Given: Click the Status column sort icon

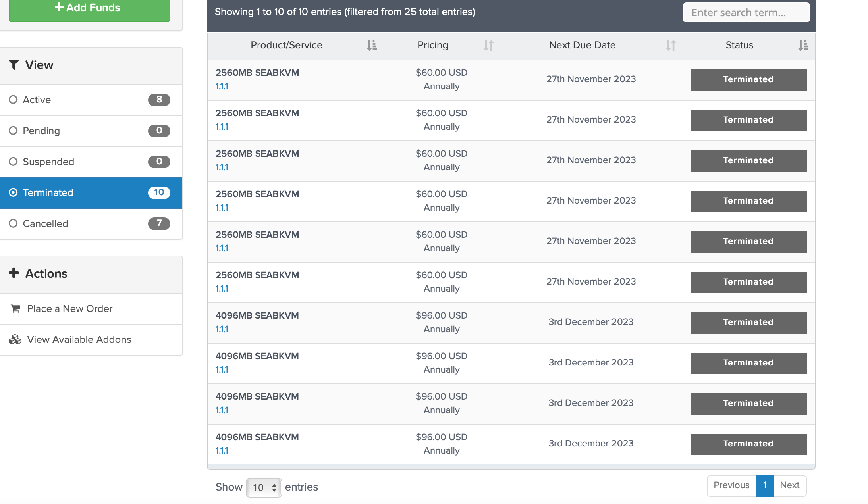Looking at the screenshot, I should (803, 46).
